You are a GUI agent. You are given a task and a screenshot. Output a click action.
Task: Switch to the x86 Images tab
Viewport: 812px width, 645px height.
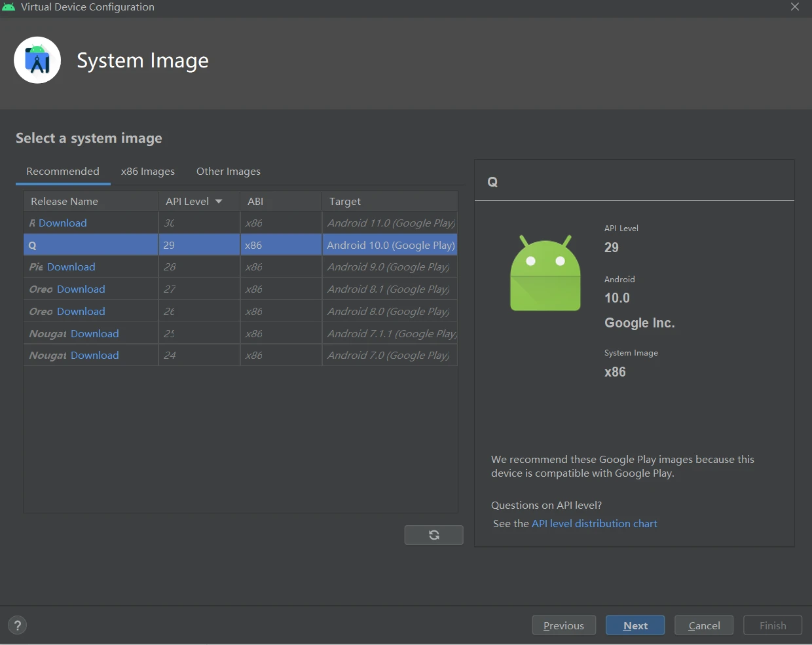(147, 171)
